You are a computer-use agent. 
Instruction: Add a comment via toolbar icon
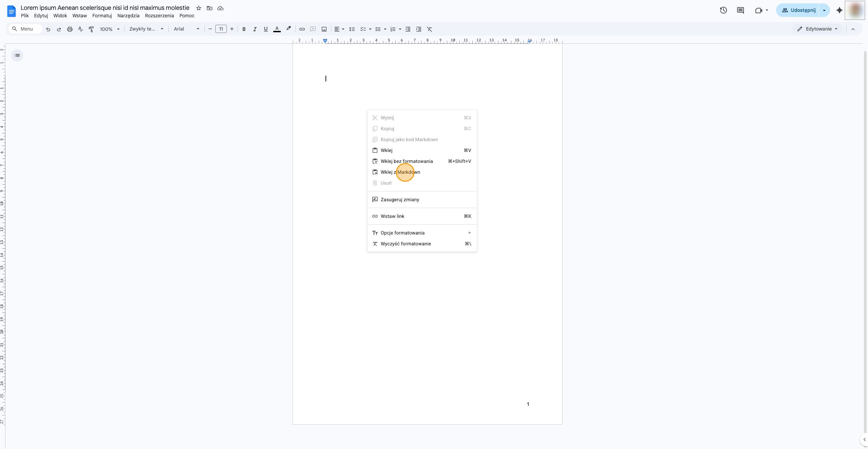(x=313, y=29)
